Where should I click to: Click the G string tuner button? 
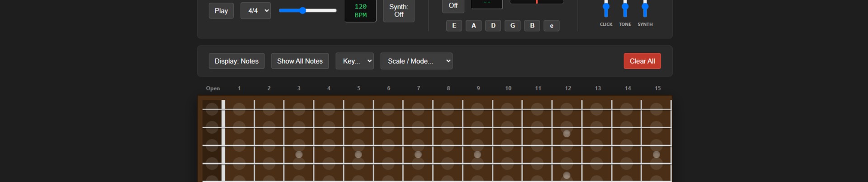(513, 26)
